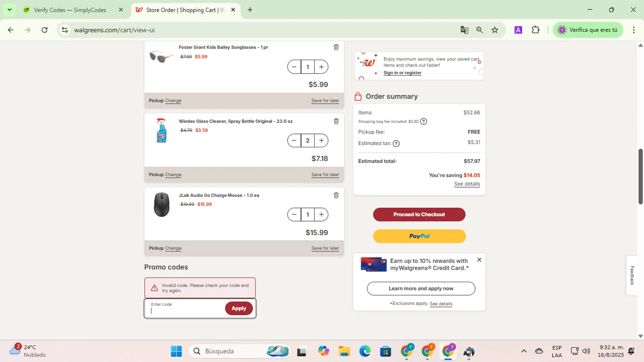The image size is (644, 362).
Task: Click the taskbar Búsqueda search box
Action: point(240,351)
